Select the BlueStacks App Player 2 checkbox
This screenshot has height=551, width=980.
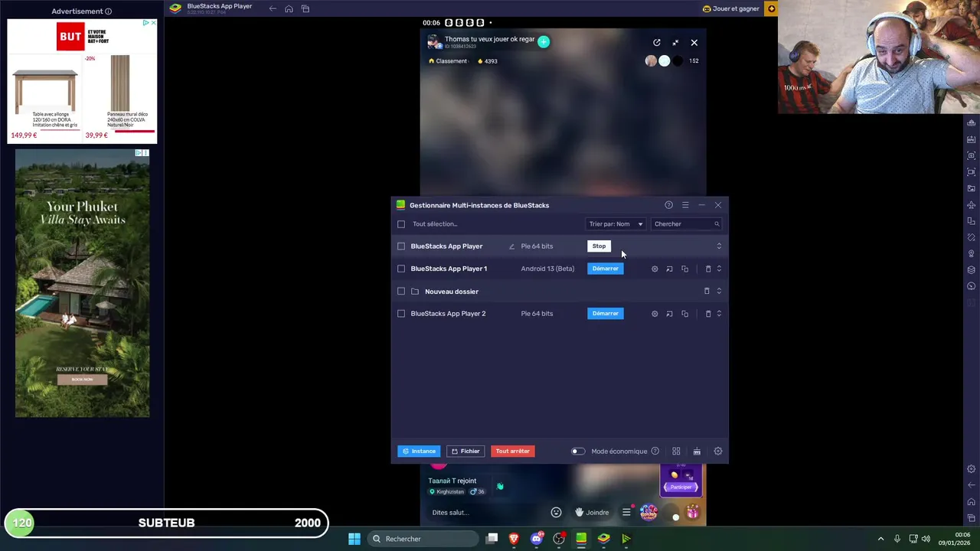(401, 314)
